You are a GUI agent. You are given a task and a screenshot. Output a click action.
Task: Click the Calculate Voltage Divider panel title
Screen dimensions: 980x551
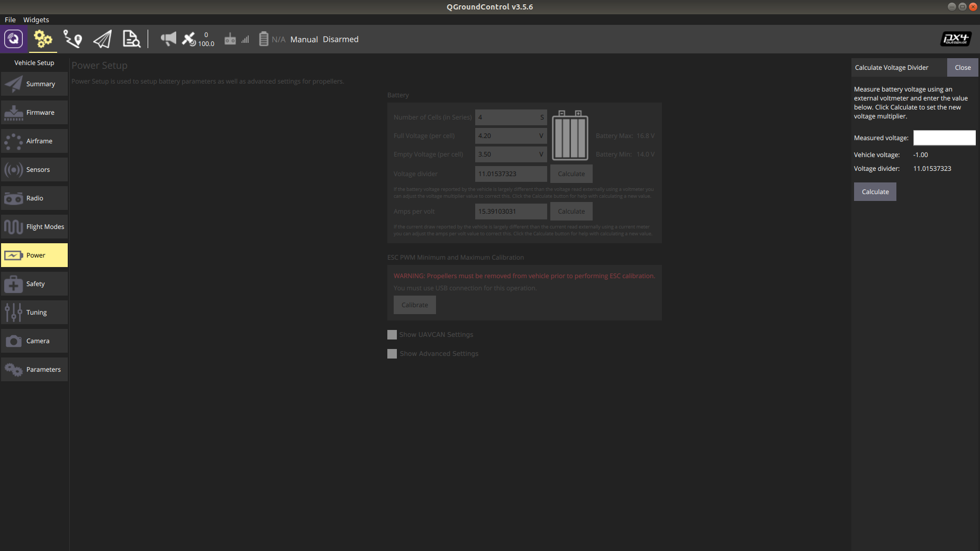pyautogui.click(x=892, y=68)
